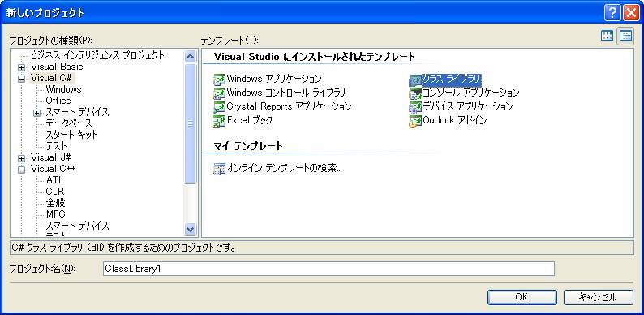This screenshot has height=315, width=644.
Task: Close the 新しいプロジェクト dialog
Action: pos(631,13)
